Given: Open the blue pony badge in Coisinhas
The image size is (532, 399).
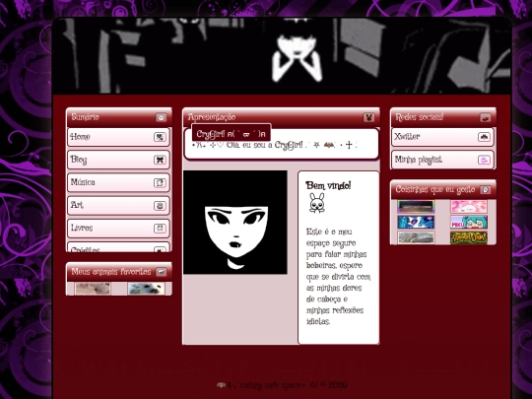Looking at the screenshot, I should pos(416,223).
